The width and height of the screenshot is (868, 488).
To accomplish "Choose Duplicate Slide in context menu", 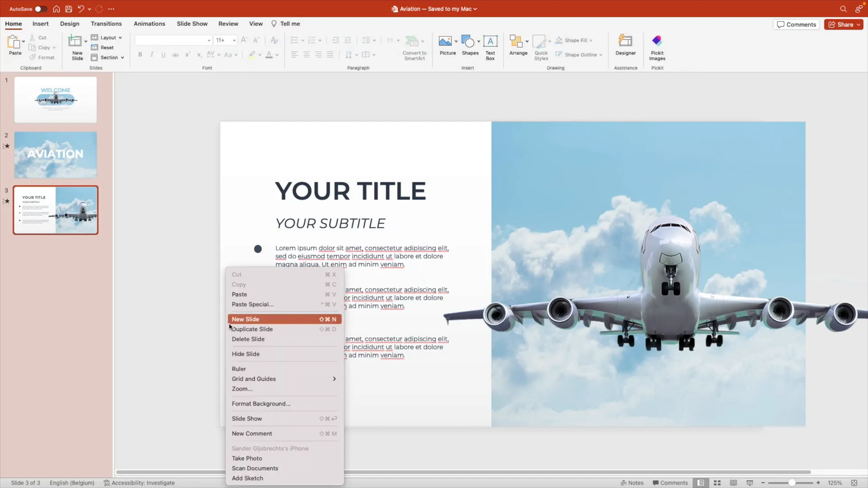I will [284, 329].
